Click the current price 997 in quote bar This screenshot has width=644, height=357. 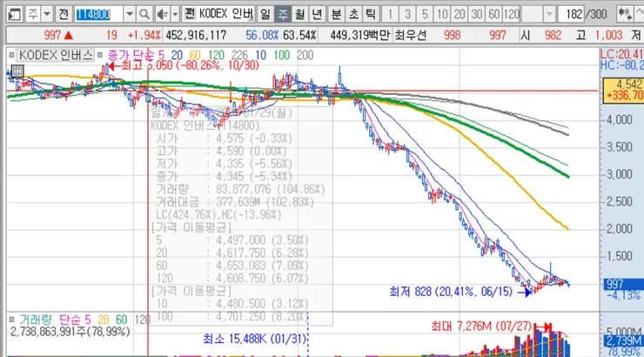pos(52,36)
